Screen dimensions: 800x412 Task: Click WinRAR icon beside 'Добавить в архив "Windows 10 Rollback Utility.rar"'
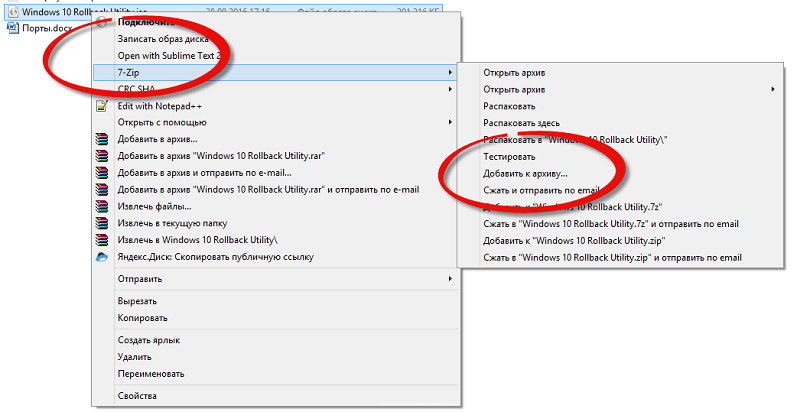[102, 156]
